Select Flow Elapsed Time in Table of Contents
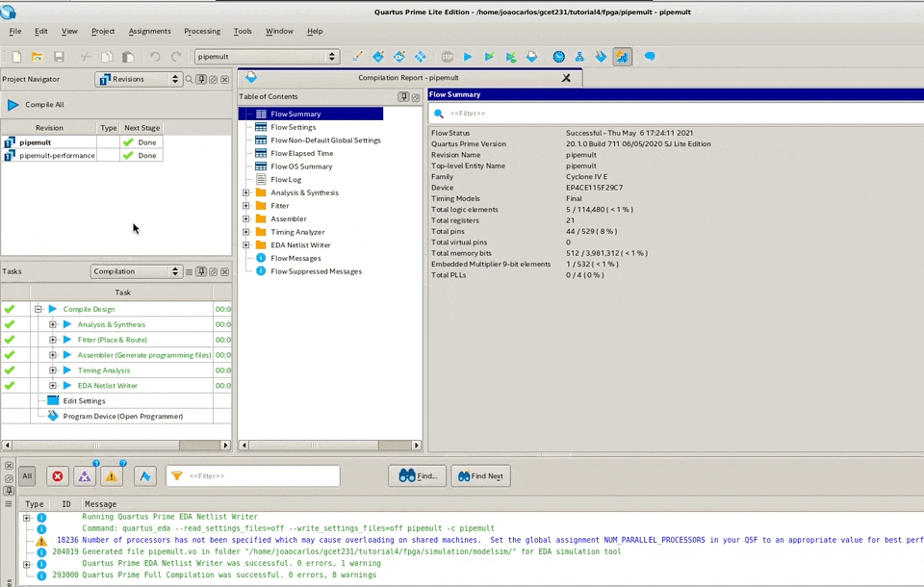The width and height of the screenshot is (924, 587). [301, 153]
